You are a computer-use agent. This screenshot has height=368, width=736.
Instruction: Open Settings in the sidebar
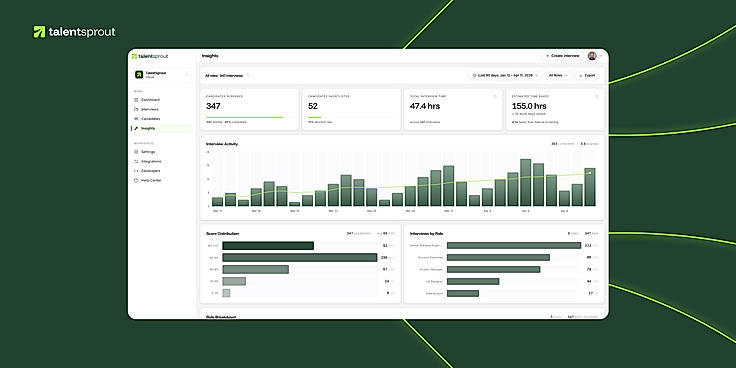point(162,152)
